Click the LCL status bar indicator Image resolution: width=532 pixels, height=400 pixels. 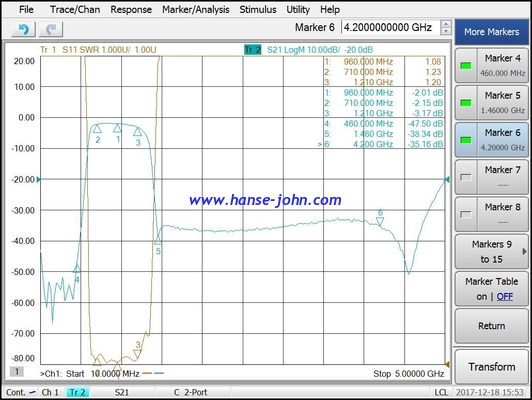tap(441, 392)
